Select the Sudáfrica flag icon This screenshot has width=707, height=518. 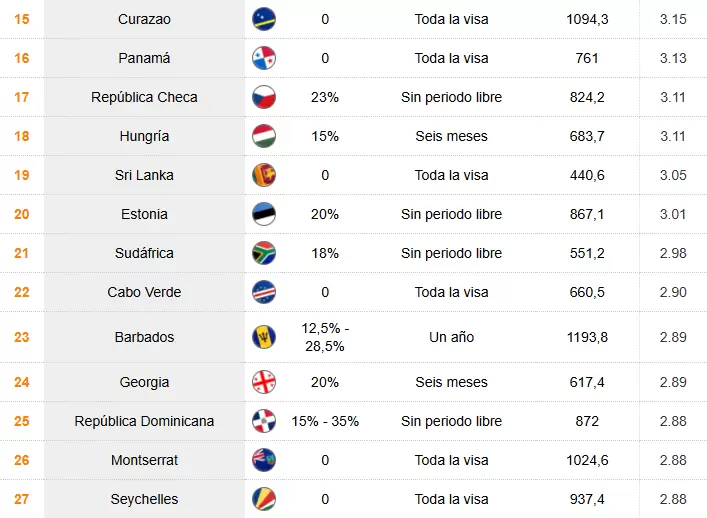(264, 253)
